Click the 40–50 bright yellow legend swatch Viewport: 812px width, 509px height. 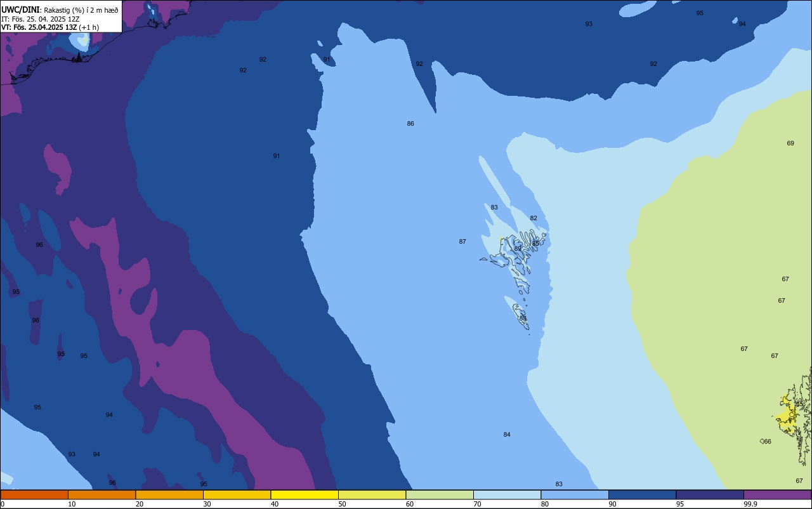pyautogui.click(x=304, y=494)
